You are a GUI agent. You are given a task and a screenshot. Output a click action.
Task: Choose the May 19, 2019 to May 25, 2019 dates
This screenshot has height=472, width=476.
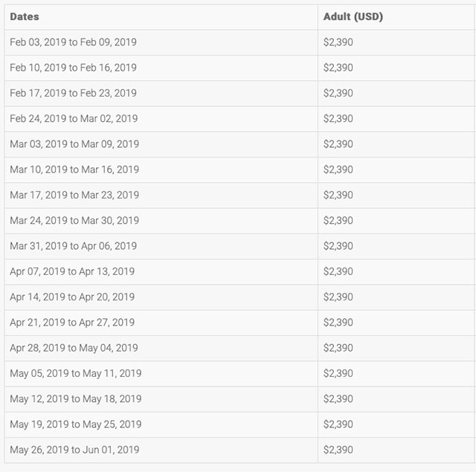(76, 424)
